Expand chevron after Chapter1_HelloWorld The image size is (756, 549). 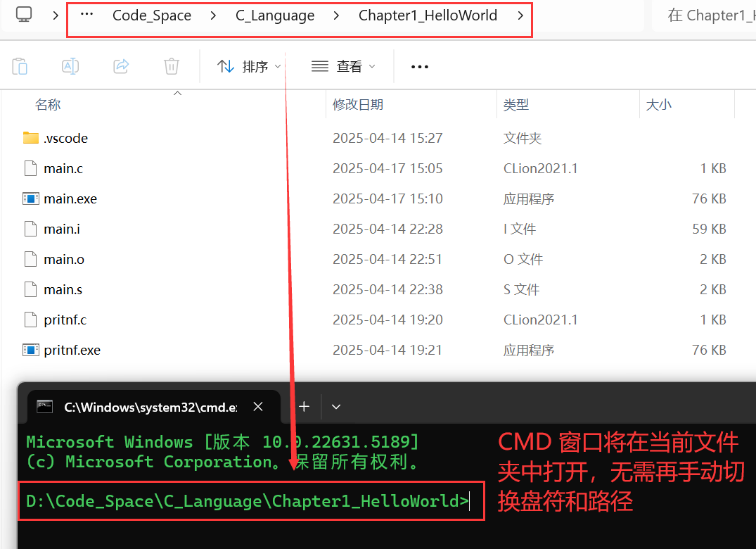(520, 15)
